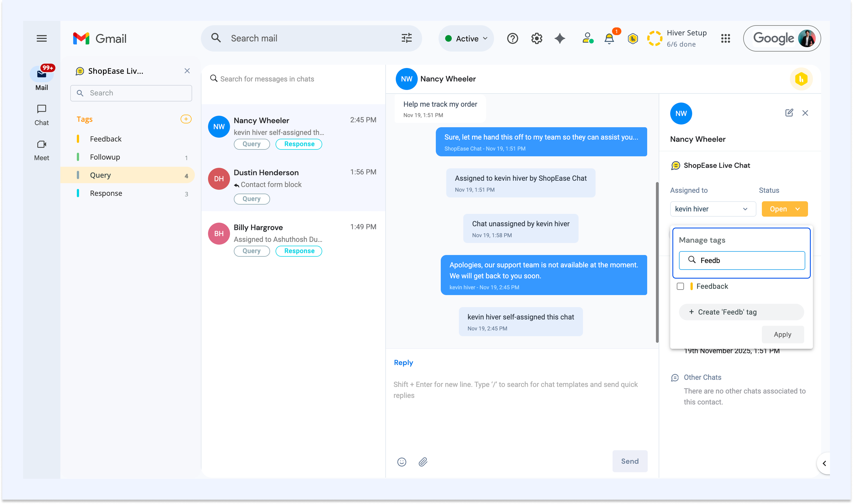
Task: Open search filter options icon
Action: tap(406, 38)
